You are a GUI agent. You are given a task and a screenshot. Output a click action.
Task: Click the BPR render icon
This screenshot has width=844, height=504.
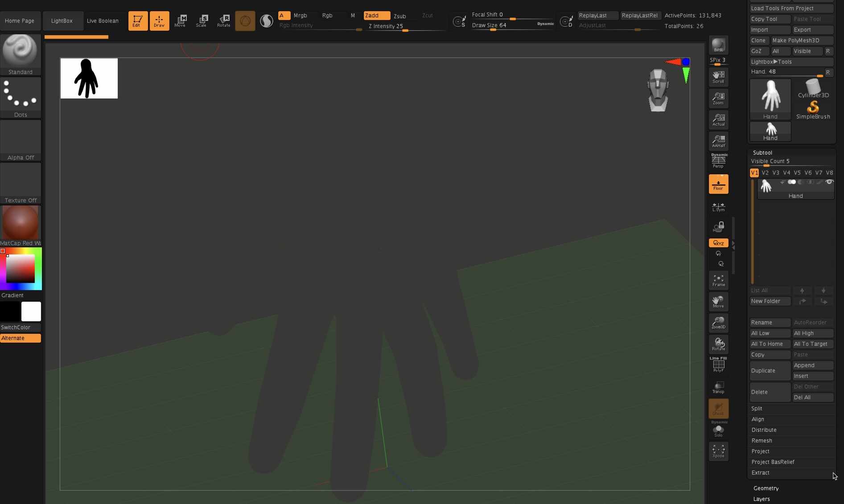pyautogui.click(x=718, y=45)
